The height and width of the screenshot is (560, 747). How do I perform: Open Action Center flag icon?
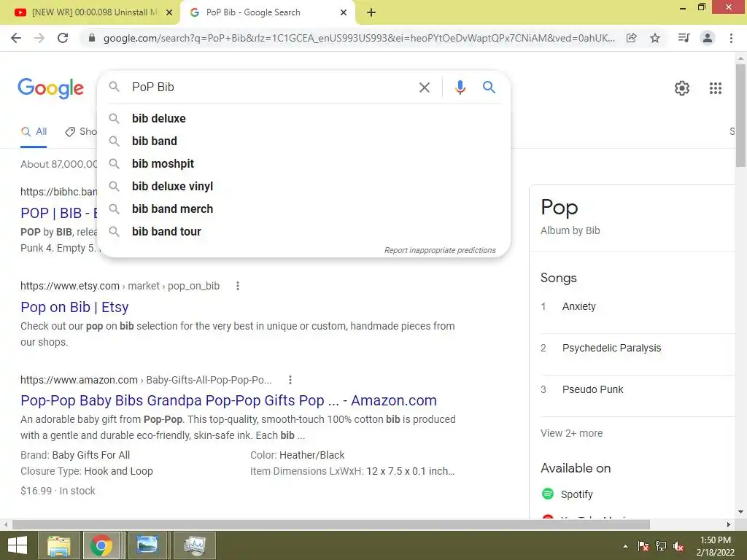(643, 546)
